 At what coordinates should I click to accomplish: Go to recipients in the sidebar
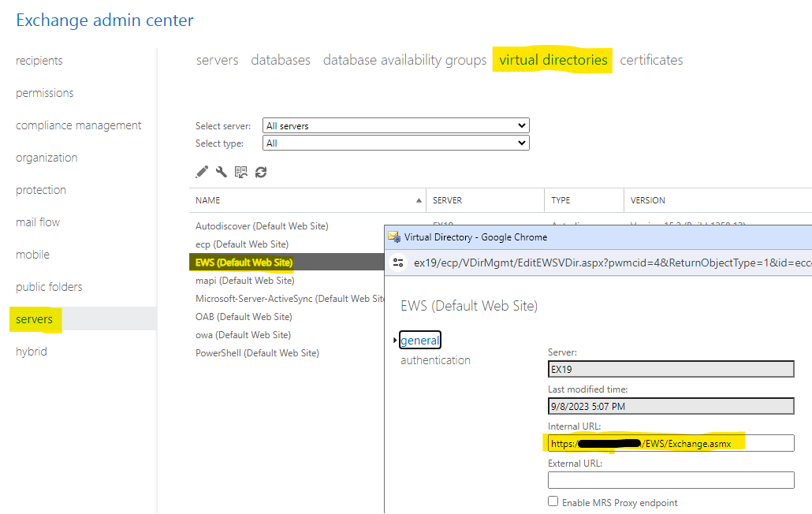39,61
